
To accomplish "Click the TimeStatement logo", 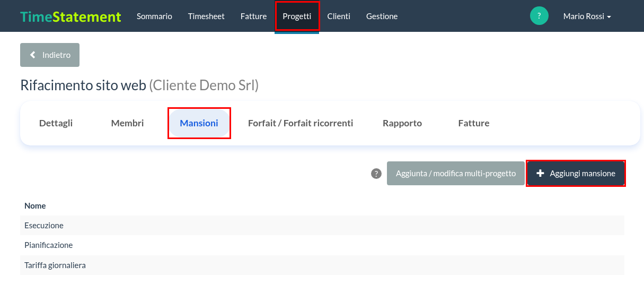I will pos(70,16).
